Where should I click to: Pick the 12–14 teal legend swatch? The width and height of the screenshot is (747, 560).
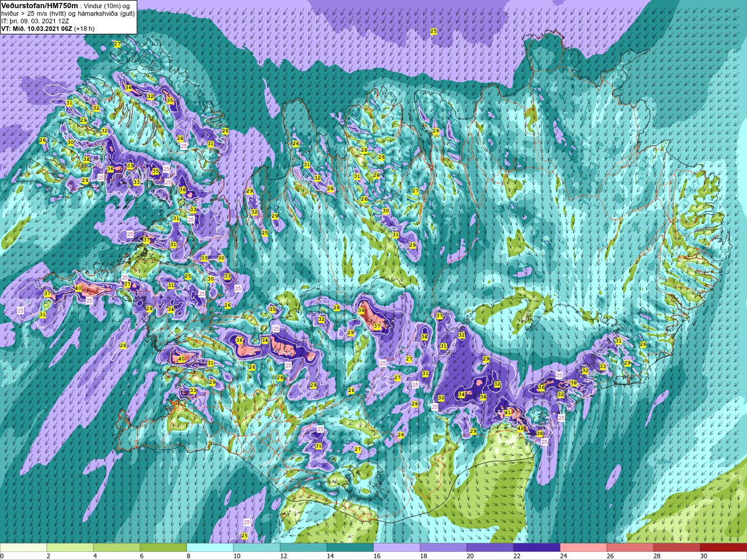point(303,548)
